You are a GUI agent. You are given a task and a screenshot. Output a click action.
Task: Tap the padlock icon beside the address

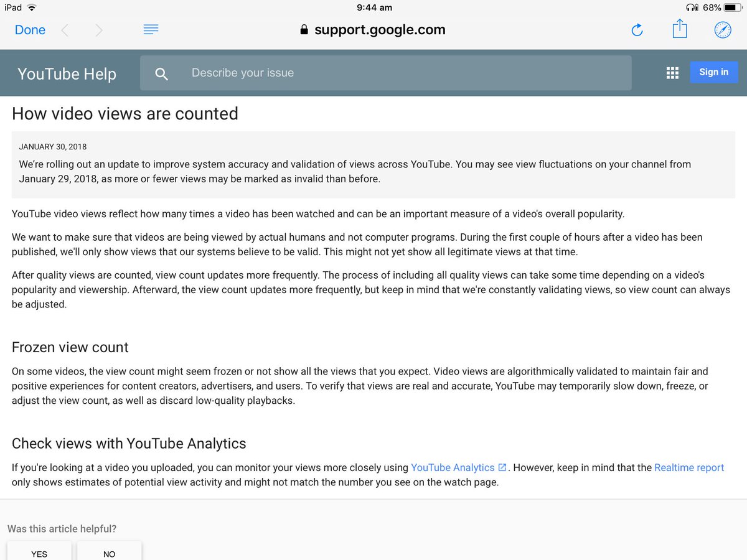304,30
